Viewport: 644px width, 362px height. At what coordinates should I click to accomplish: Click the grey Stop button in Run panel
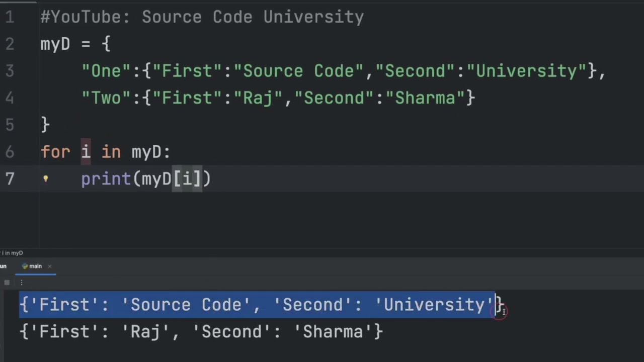(x=7, y=283)
